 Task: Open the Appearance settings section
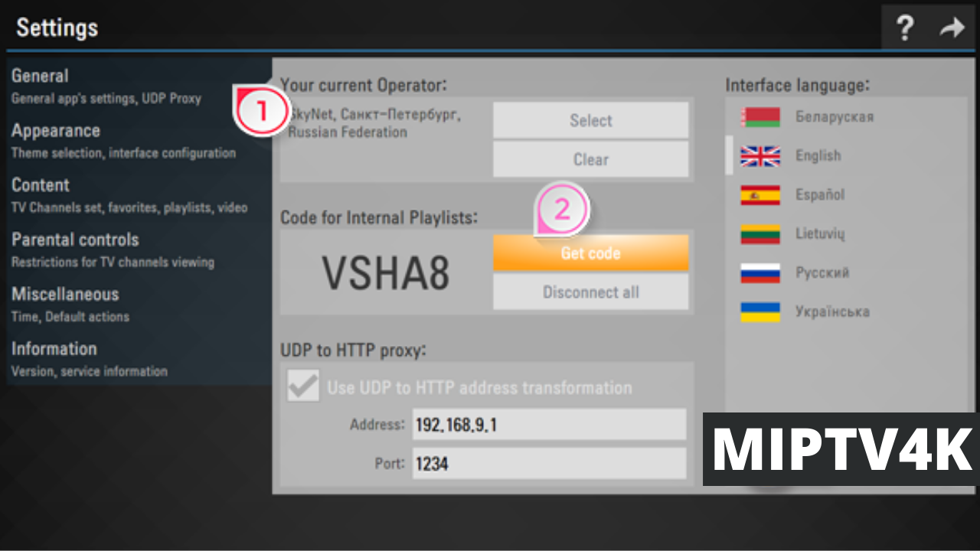coord(138,141)
